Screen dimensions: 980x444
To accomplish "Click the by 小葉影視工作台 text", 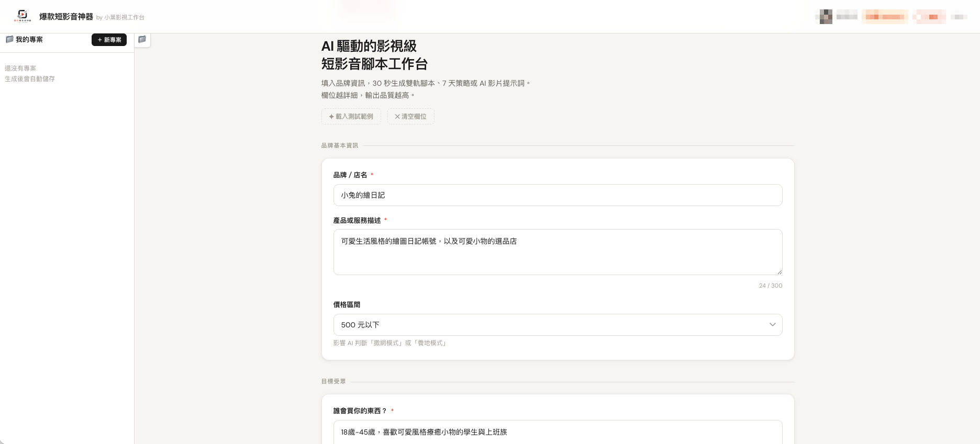I will pyautogui.click(x=120, y=17).
